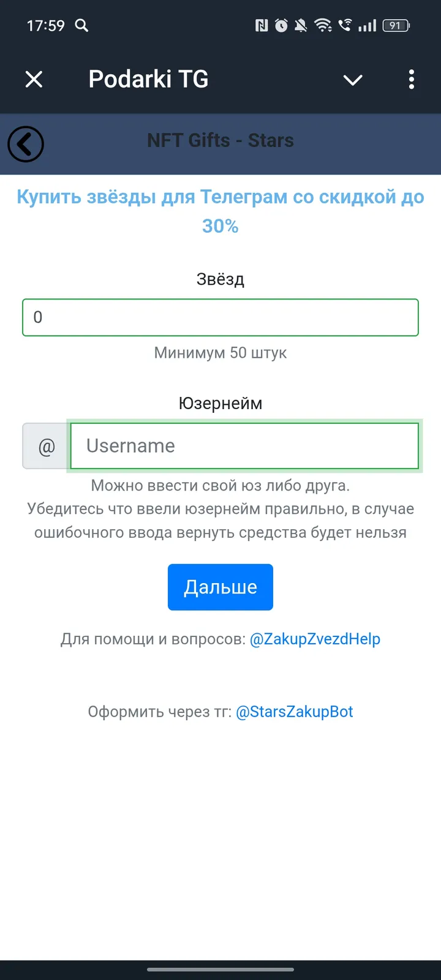Tap the @ symbol next to the username field

click(45, 446)
